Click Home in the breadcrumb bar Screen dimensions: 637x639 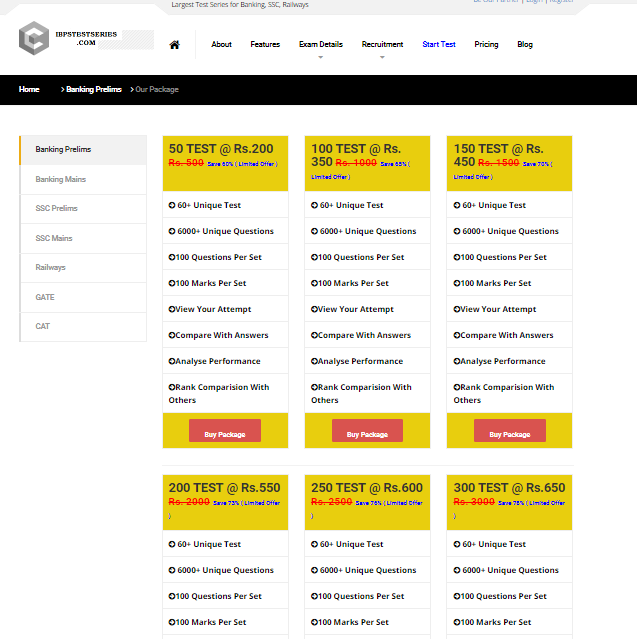pyautogui.click(x=29, y=90)
